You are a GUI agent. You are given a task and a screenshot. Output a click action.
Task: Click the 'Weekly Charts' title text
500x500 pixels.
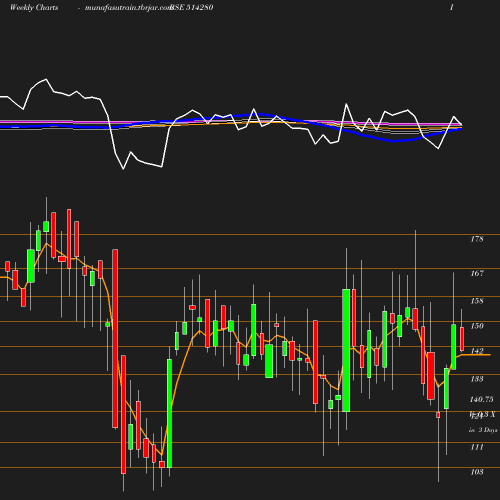(34, 7)
